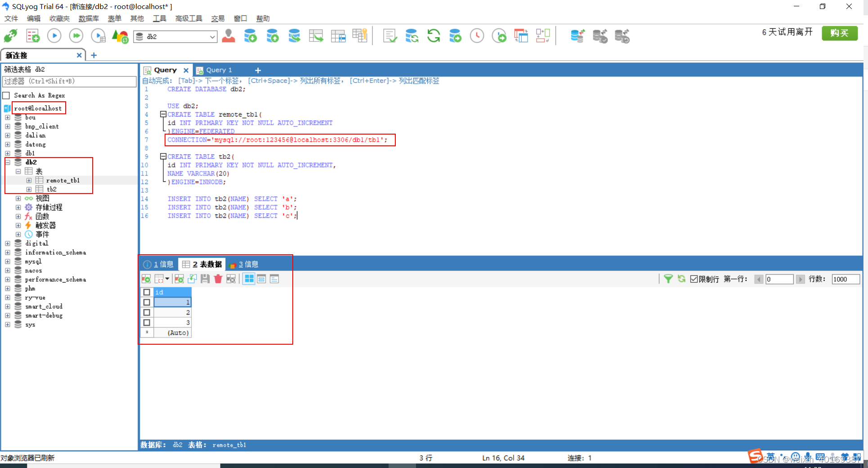Select the 触发器 triggers folder
This screenshot has height=468, width=868.
[46, 225]
